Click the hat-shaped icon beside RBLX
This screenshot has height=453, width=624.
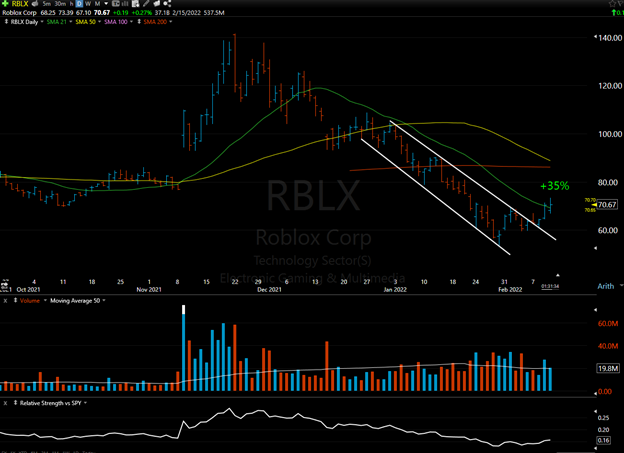35,4
